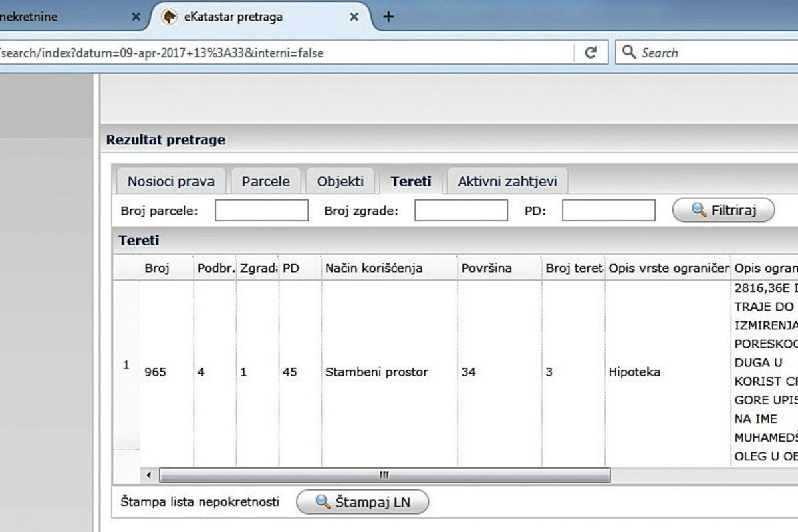Switch to Nosioci prava tab
798x532 pixels.
(171, 182)
